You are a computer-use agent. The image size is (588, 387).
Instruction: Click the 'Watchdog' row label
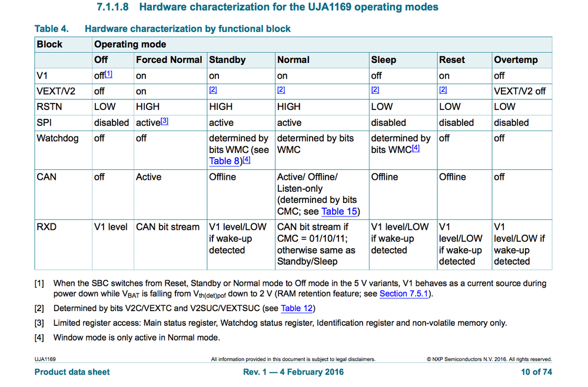pos(58,138)
